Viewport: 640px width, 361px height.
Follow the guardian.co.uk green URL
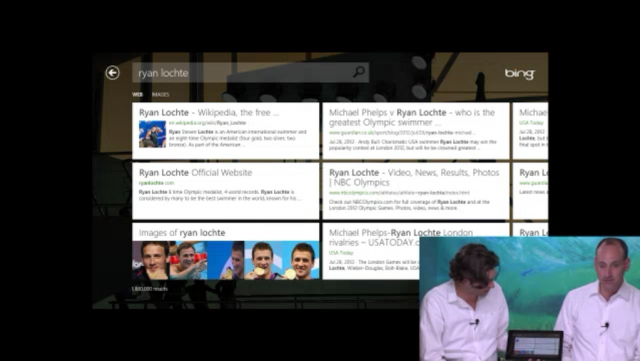pyautogui.click(x=402, y=133)
